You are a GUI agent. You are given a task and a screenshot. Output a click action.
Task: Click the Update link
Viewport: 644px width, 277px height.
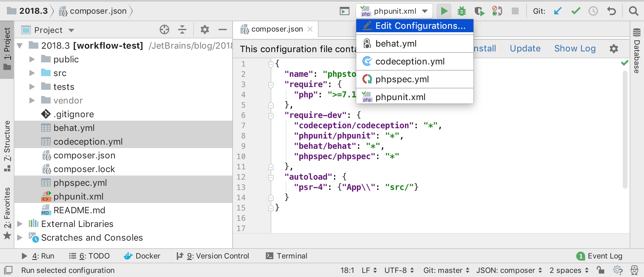click(x=525, y=49)
